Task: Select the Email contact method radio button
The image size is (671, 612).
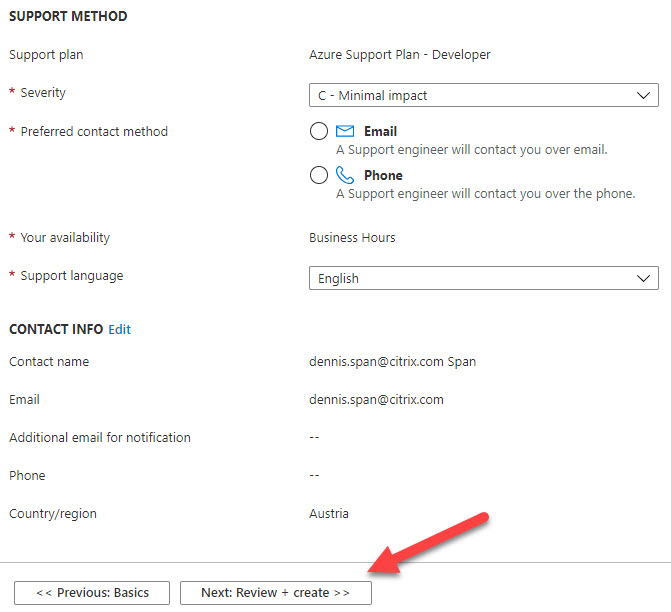Action: 319,131
